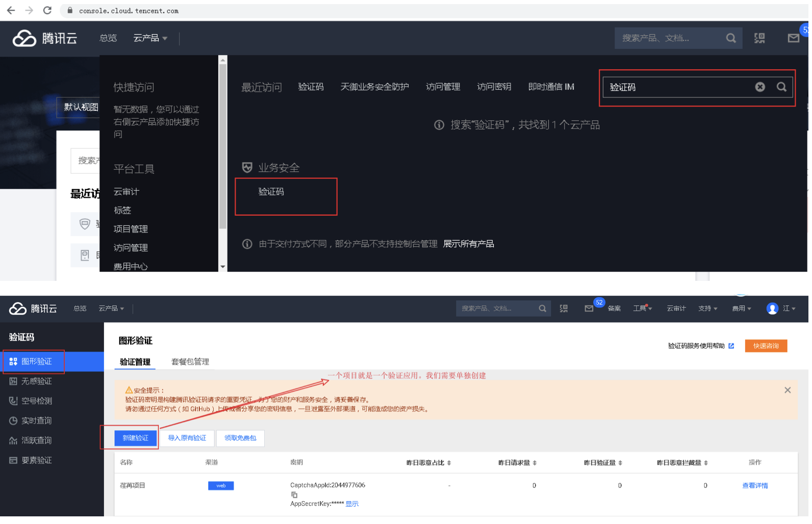Image resolution: width=812 pixels, height=524 pixels.
Task: Reload the page with refresh icon
Action: pos(47,10)
